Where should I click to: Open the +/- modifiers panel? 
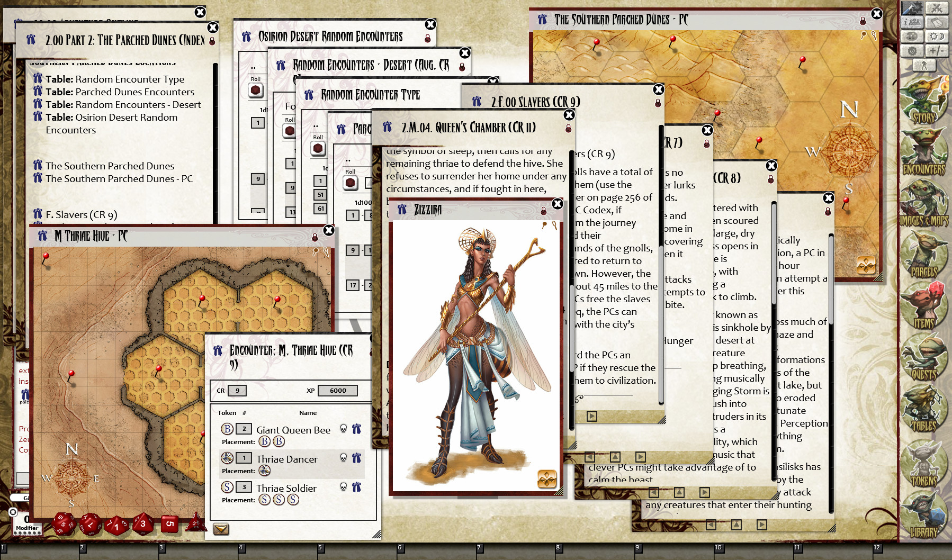click(x=937, y=50)
